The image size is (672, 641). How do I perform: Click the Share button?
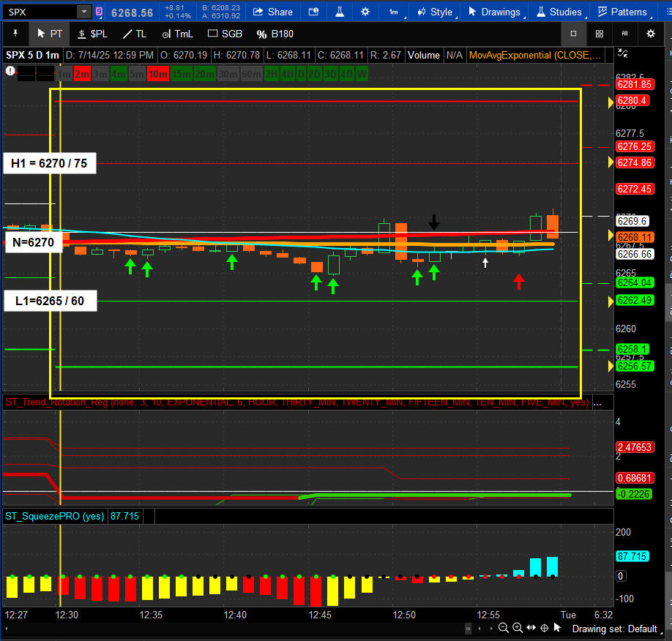pos(272,12)
